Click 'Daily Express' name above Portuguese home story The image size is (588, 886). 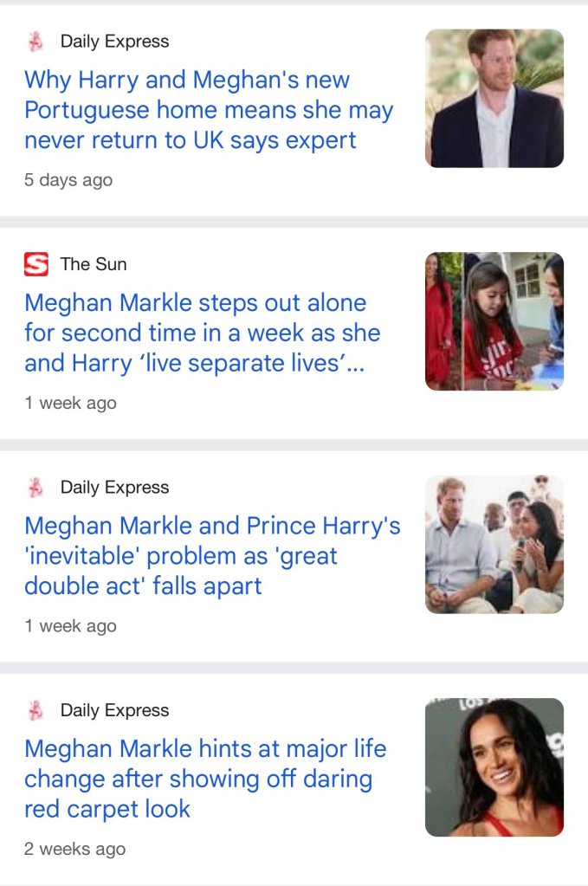(114, 42)
